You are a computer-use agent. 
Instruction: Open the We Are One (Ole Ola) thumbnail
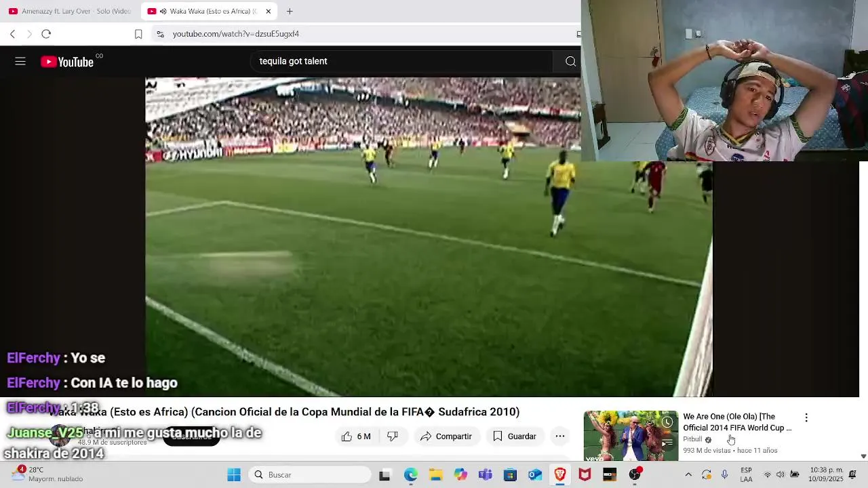[631, 436]
